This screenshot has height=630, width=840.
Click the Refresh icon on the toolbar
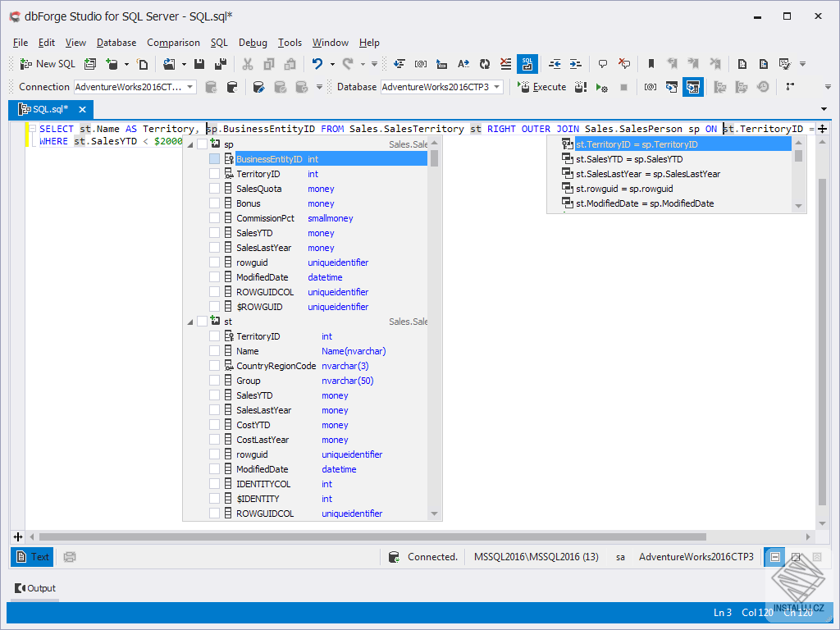[484, 63]
